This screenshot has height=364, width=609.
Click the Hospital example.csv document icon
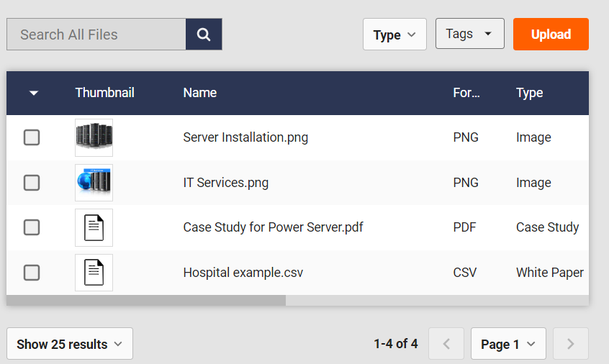pos(94,273)
